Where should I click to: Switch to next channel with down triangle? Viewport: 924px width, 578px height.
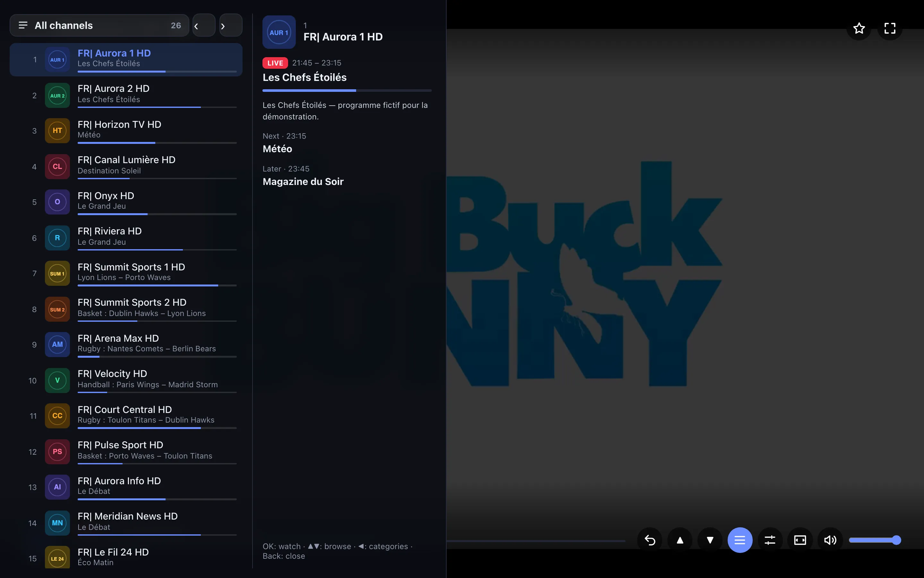(x=710, y=540)
